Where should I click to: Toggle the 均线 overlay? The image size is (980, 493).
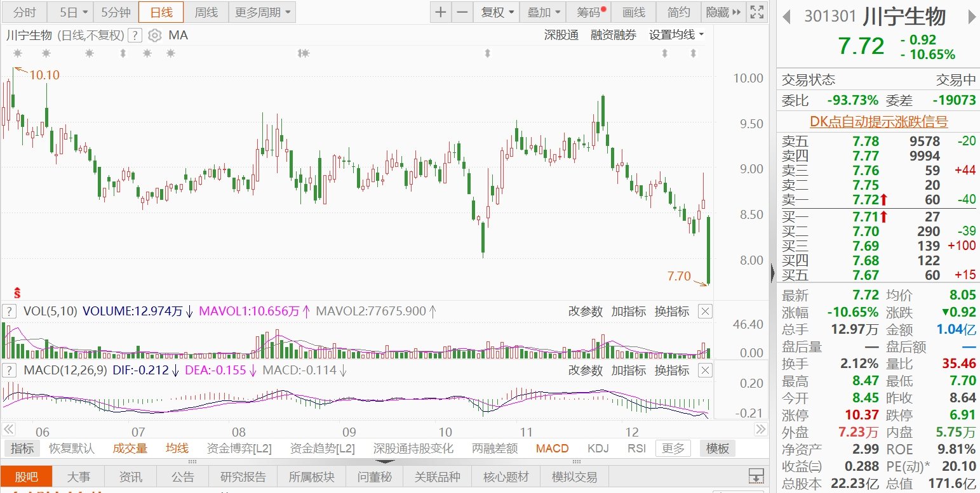[x=177, y=449]
